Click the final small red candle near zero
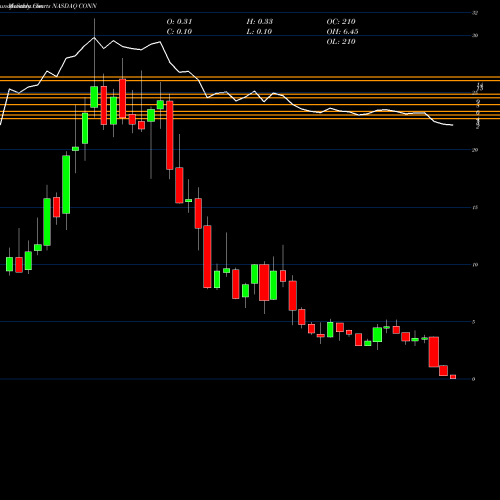The width and height of the screenshot is (500, 500). tap(453, 377)
